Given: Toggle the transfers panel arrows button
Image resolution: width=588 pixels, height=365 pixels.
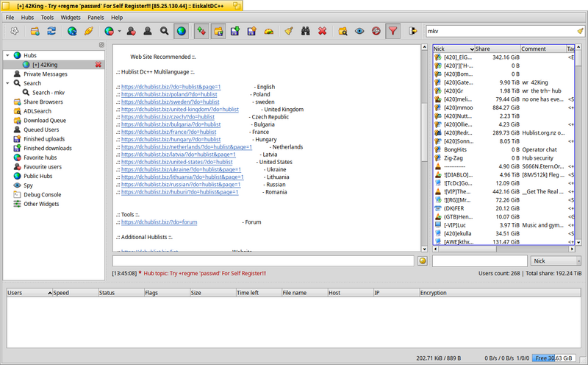Looking at the screenshot, I should (201, 31).
